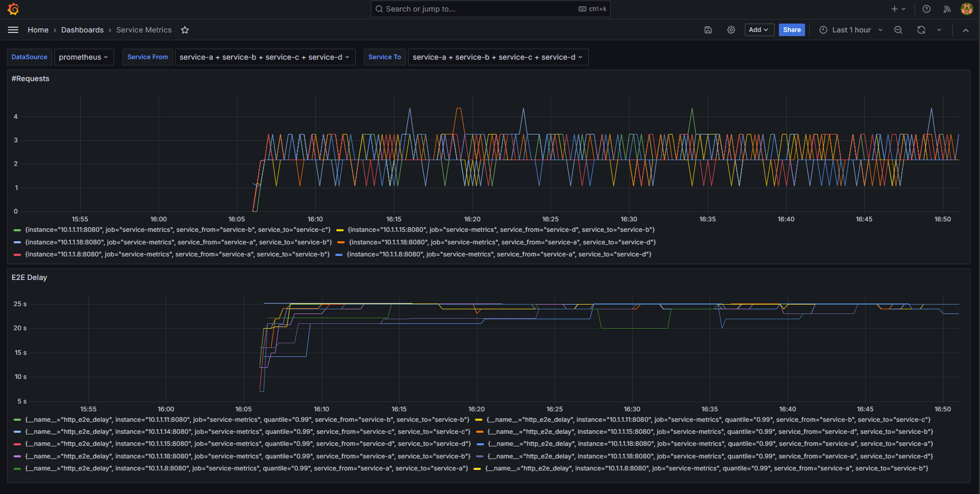Viewport: 980px width, 494px height.
Task: Click green swatch of Requests service-b to service-c
Action: click(x=17, y=230)
